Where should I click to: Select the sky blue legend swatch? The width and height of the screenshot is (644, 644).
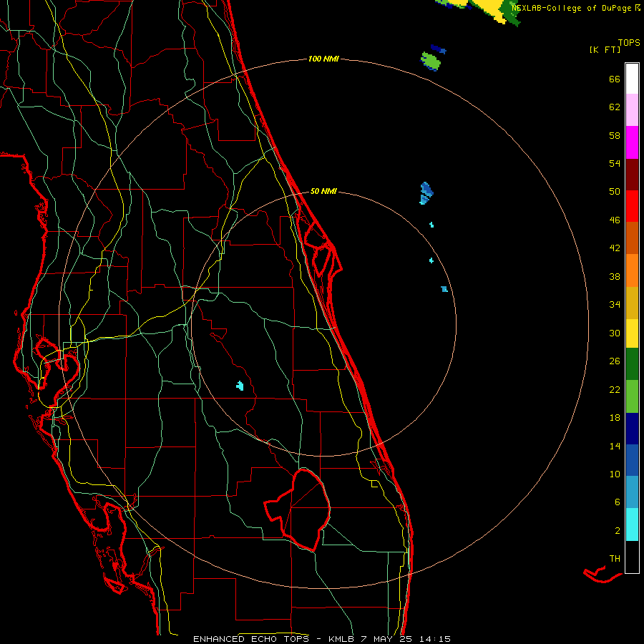click(x=632, y=492)
